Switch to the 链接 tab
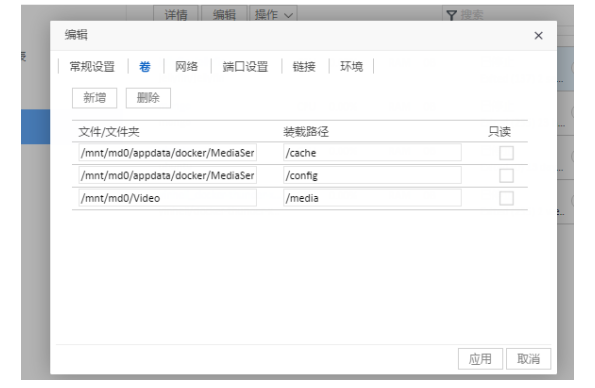 click(x=304, y=66)
